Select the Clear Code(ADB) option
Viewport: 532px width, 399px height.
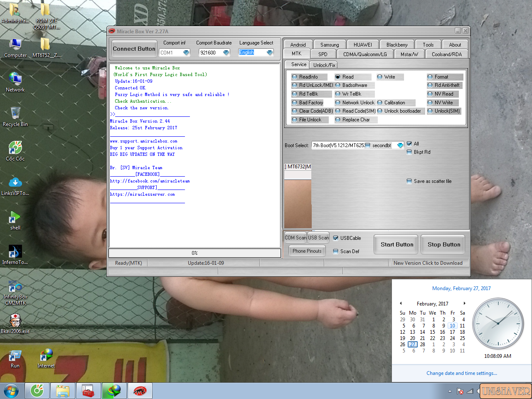coord(313,111)
